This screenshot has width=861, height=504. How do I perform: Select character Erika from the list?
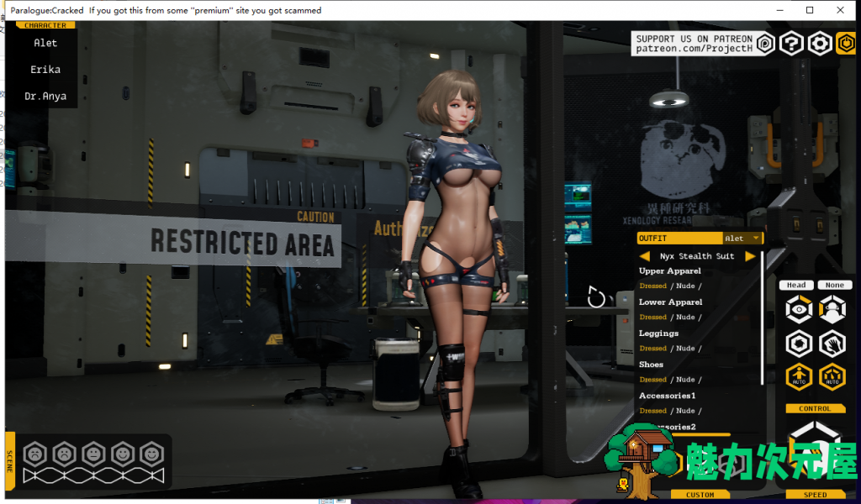point(45,70)
